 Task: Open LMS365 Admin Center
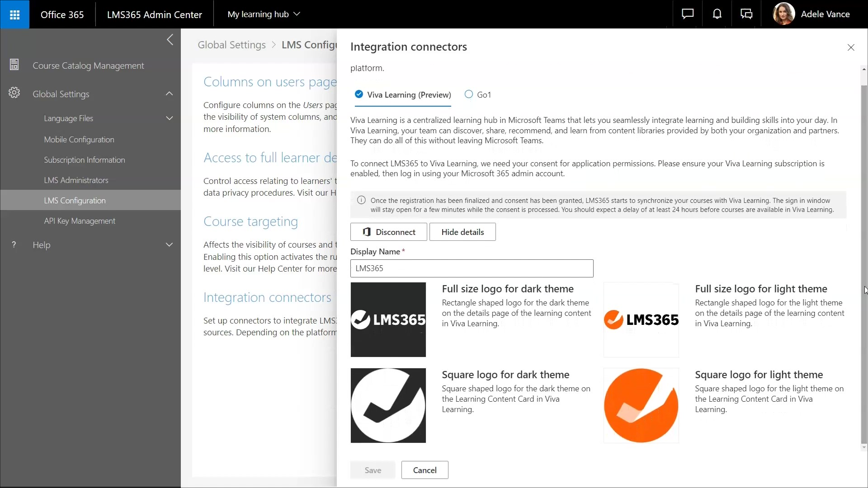tap(154, 14)
